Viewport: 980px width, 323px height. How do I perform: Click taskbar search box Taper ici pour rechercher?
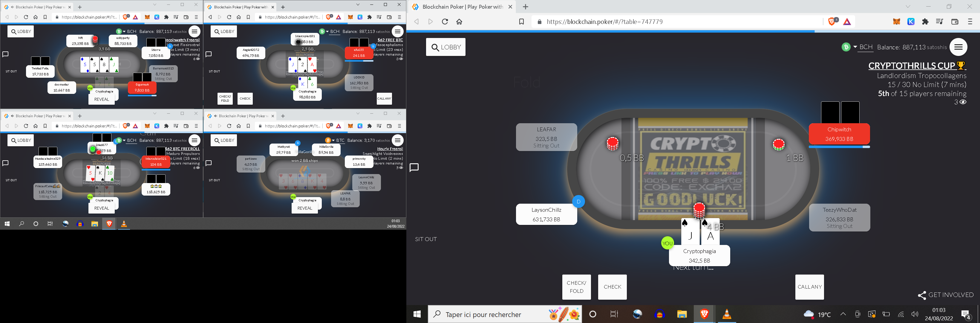click(505, 314)
